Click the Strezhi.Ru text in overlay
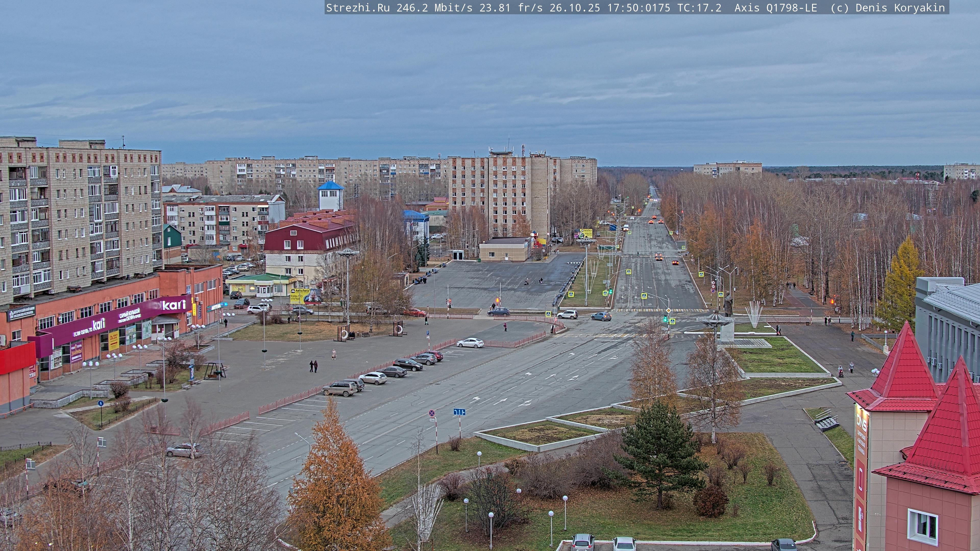The image size is (980, 551). (x=358, y=8)
